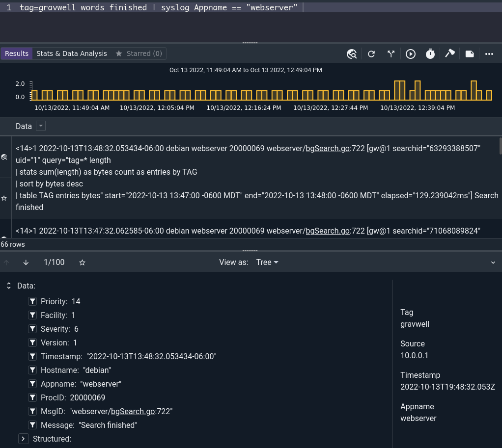Open the View as Tree dropdown
Screen dimensions: 502x448
pos(267,263)
